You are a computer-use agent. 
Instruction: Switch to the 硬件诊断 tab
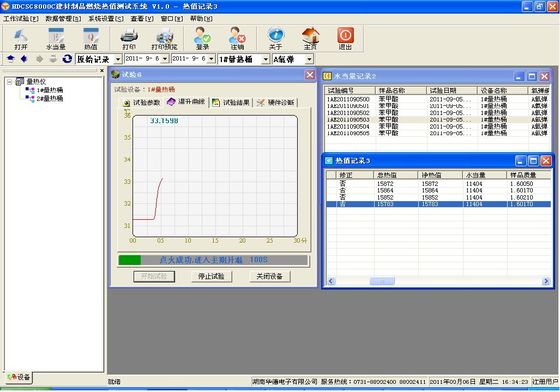[x=276, y=103]
